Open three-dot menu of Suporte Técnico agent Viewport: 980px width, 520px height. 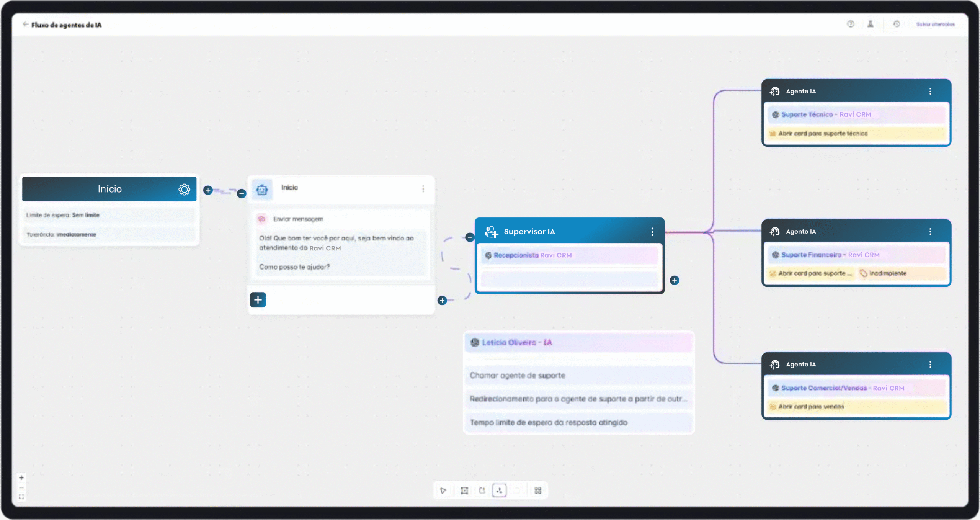point(930,92)
